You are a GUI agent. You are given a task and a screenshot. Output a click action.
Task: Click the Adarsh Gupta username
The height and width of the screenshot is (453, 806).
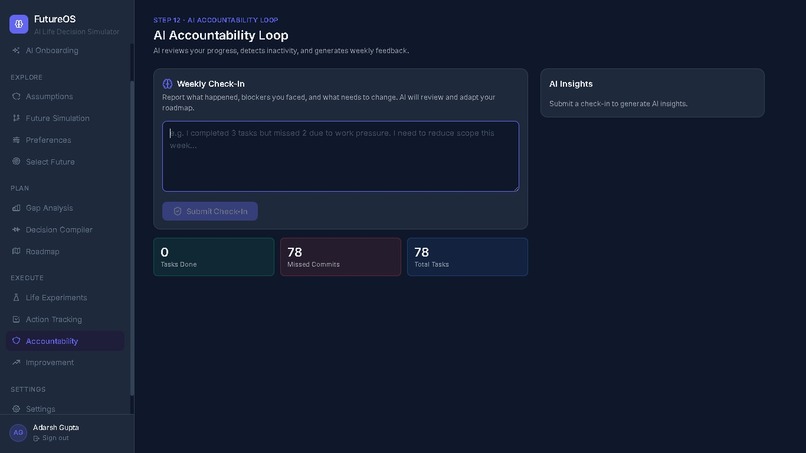point(56,427)
